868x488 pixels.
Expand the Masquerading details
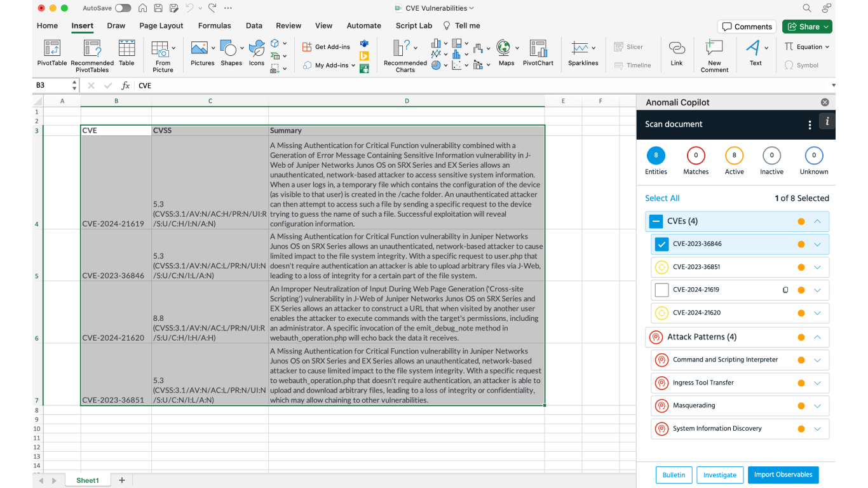click(818, 405)
